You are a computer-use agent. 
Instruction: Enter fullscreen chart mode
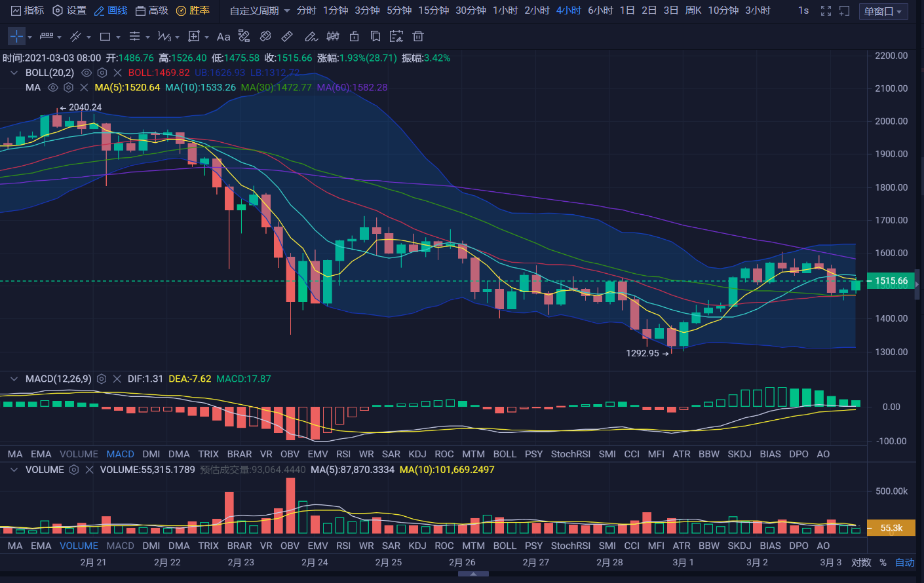coord(826,10)
